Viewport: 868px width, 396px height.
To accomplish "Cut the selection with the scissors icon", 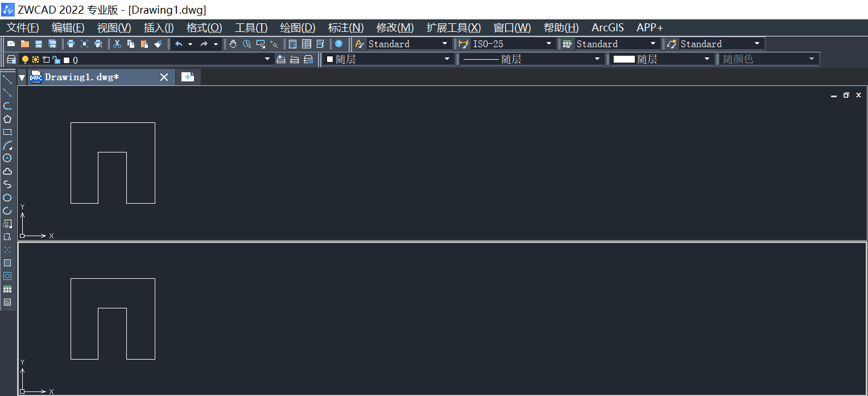I will pyautogui.click(x=117, y=44).
